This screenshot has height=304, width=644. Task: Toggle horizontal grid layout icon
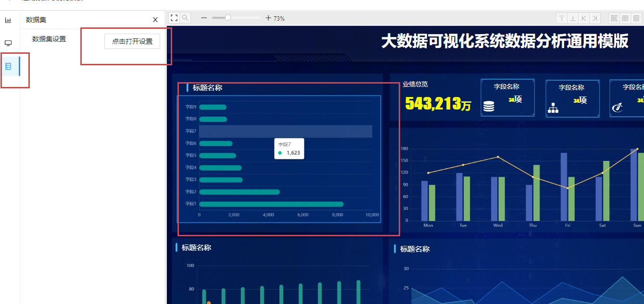[x=626, y=18]
